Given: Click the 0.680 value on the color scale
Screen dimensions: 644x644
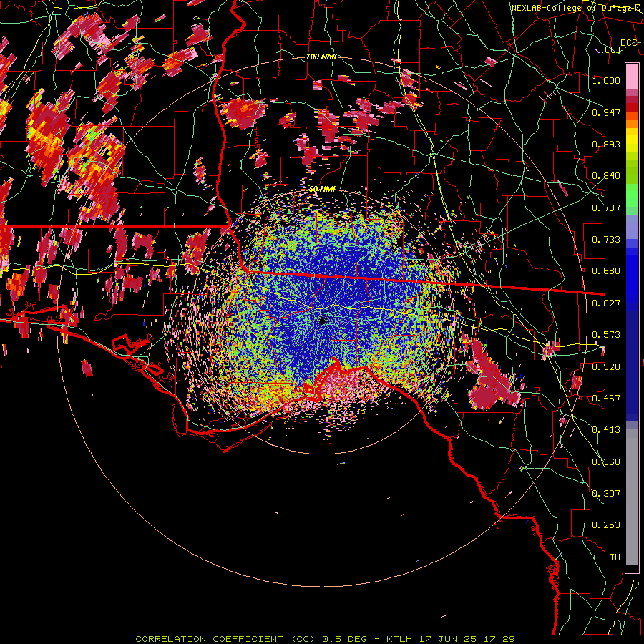Looking at the screenshot, I should 606,271.
